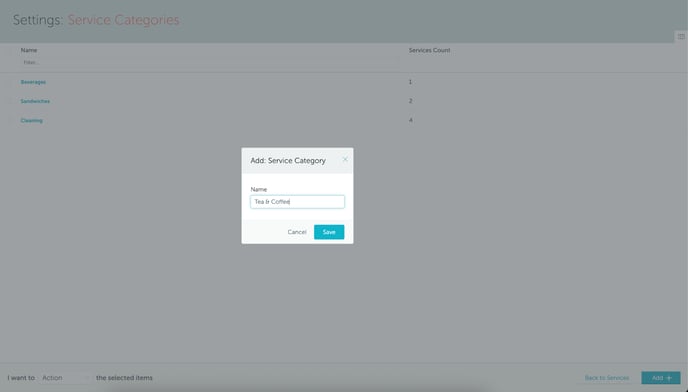688x392 pixels.
Task: Open the Sandwiches category
Action: [x=35, y=101]
